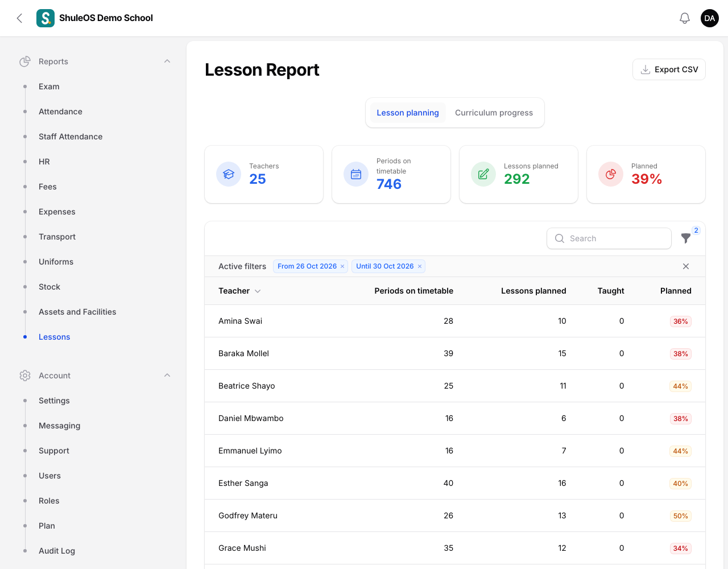This screenshot has height=569, width=728.
Task: Open the Users page
Action: point(49,476)
